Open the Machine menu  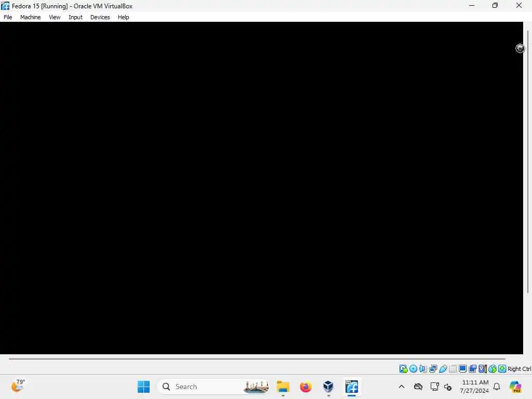pyautogui.click(x=30, y=17)
